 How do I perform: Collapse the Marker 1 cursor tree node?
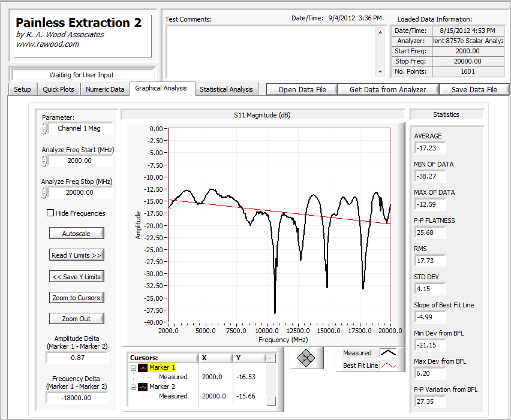point(133,368)
